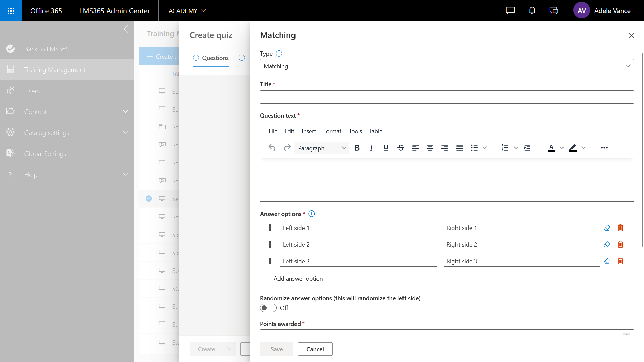Viewport: 644px width, 362px height.
Task: Select the Questions radio step
Action: pos(196,58)
